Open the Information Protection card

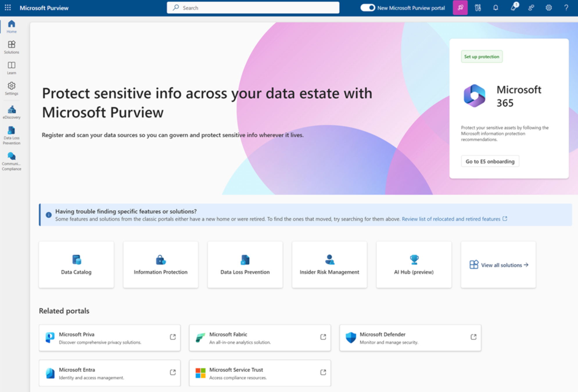(161, 265)
